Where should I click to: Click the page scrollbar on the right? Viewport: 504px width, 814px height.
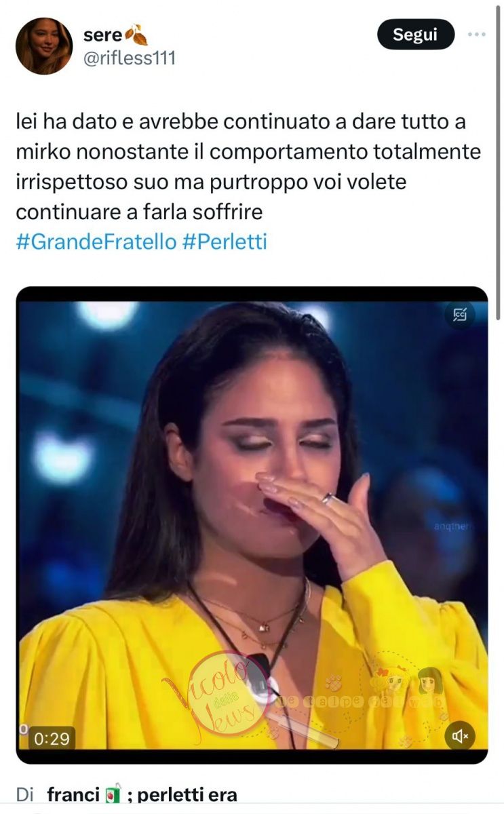coord(500,156)
